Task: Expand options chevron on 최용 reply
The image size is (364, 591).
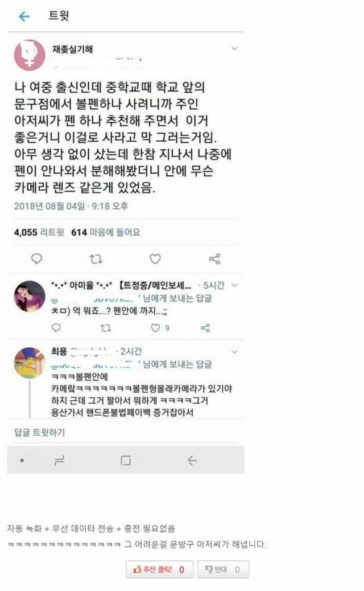Action: 234,352
